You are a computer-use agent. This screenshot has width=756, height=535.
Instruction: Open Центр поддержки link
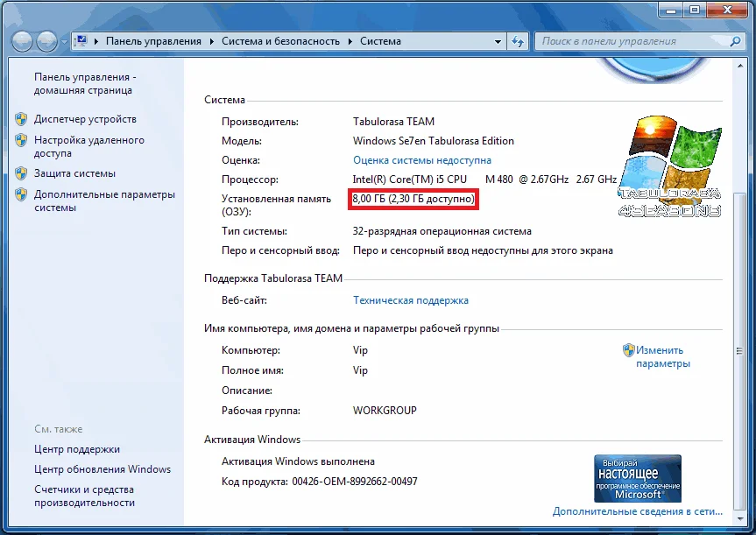77,449
